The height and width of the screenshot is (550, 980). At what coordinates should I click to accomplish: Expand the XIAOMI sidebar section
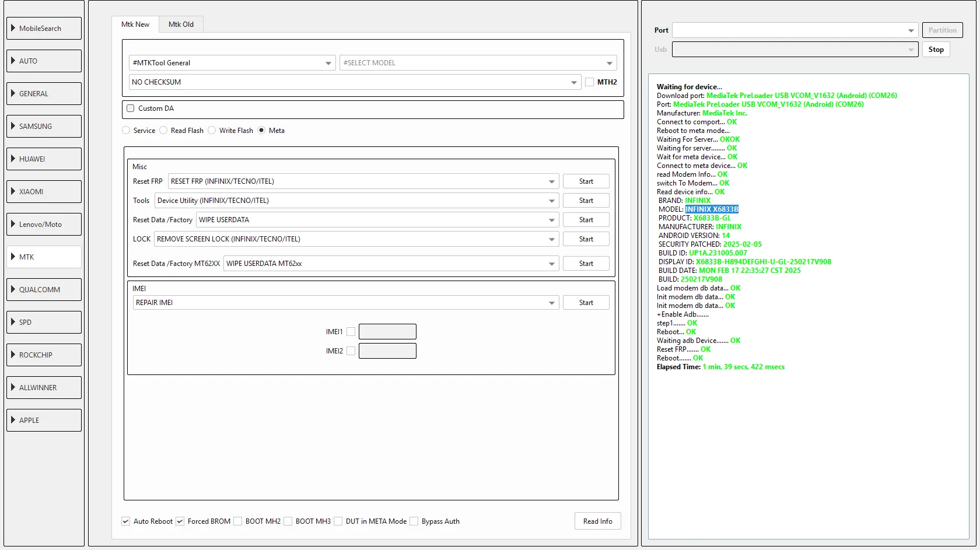click(x=44, y=191)
